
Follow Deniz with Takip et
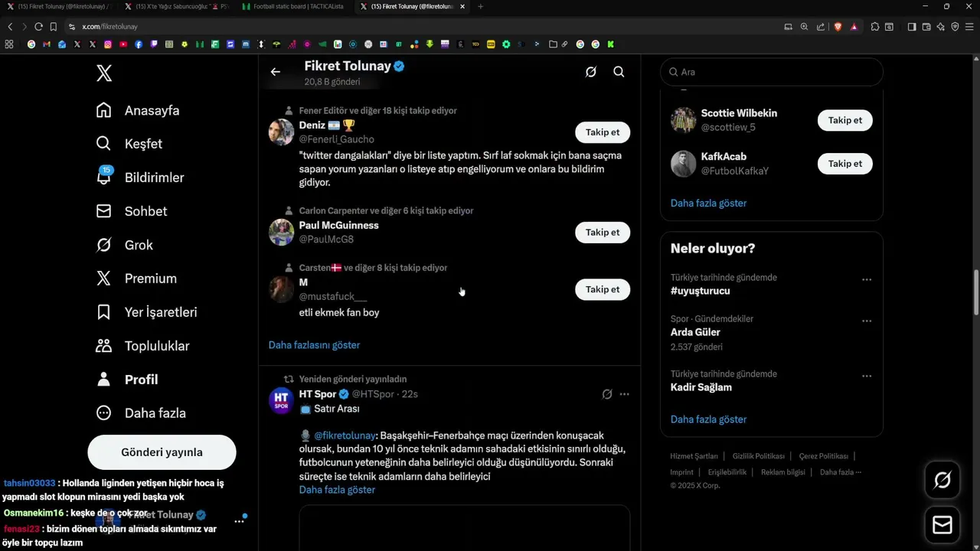(603, 132)
